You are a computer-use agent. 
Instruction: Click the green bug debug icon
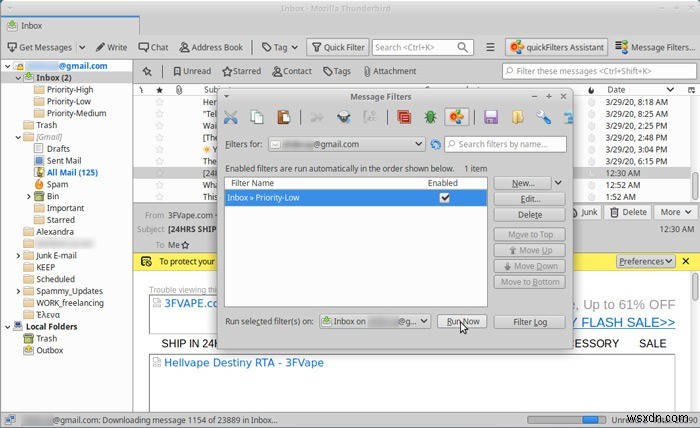430,117
